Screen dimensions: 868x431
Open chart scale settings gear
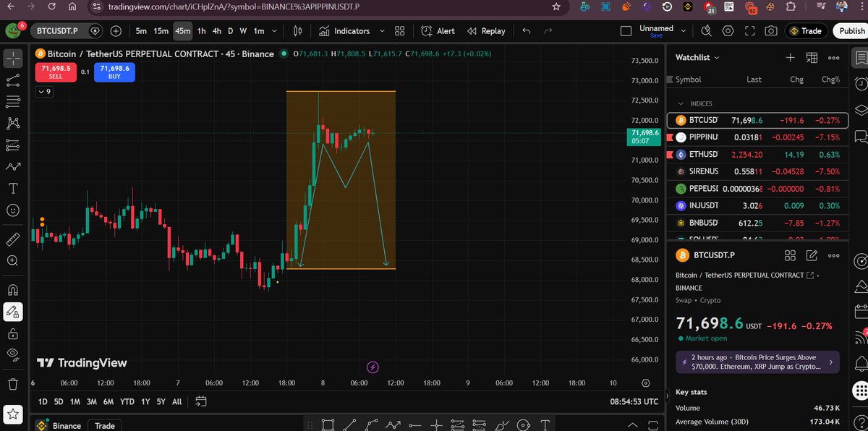[646, 383]
